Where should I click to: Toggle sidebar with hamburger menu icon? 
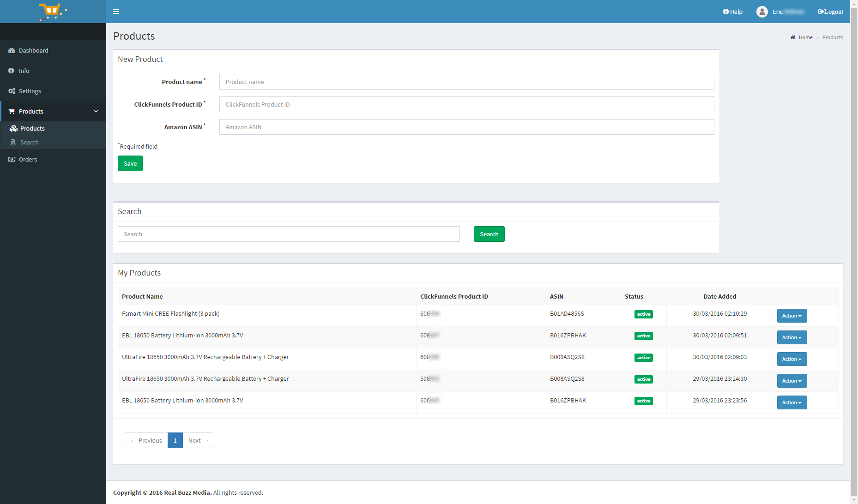click(116, 12)
